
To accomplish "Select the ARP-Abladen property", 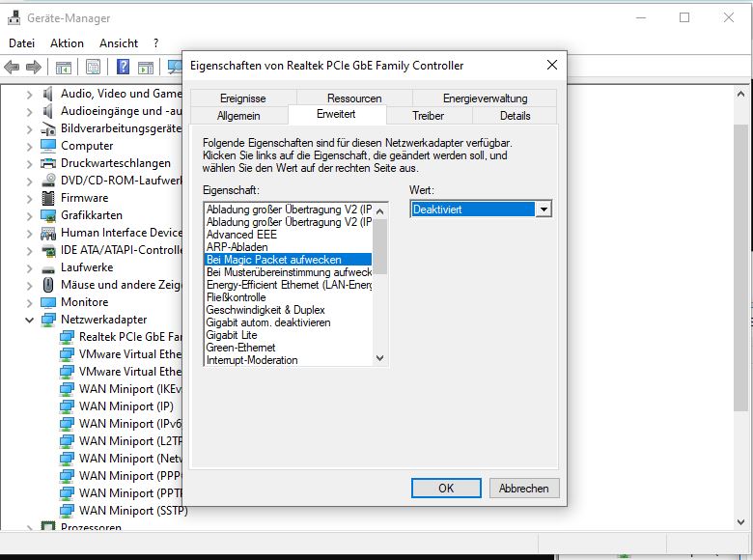I will (x=288, y=247).
